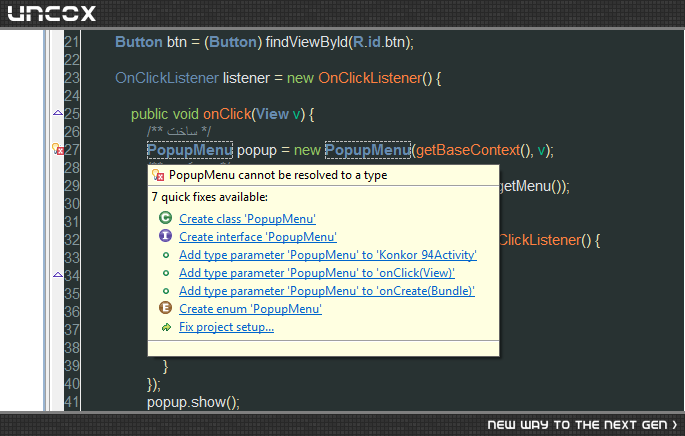Viewport: 685px width, 436px height.
Task: Click the green class icon beside Create class
Action: (165, 218)
